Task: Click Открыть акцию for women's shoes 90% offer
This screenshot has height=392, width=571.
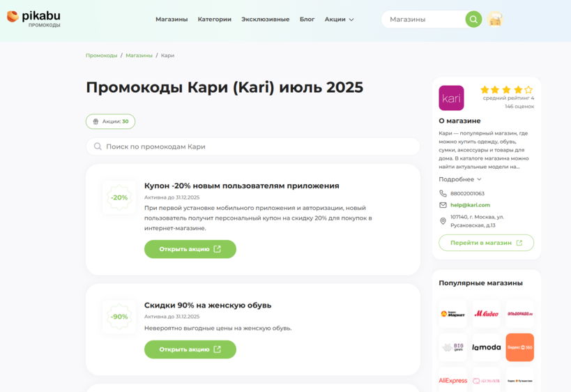Action: (190, 349)
